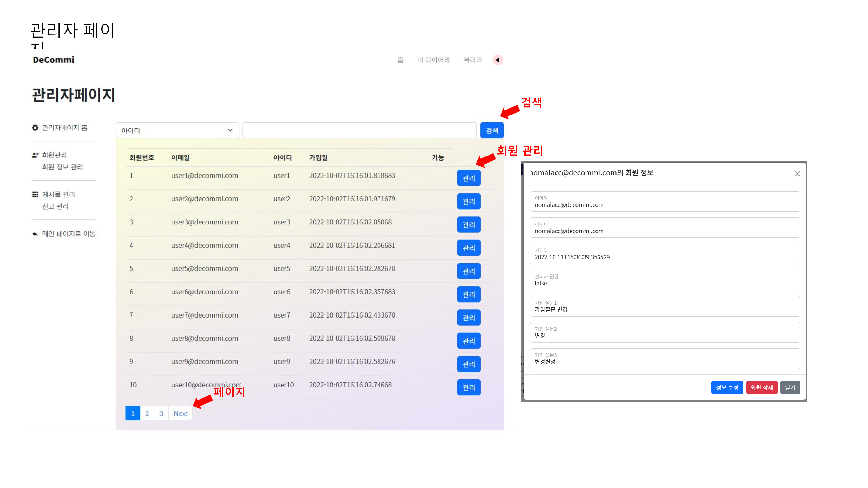Open 신고 관리 in the sidebar
Viewport: 868px width, 488px height.
55,206
